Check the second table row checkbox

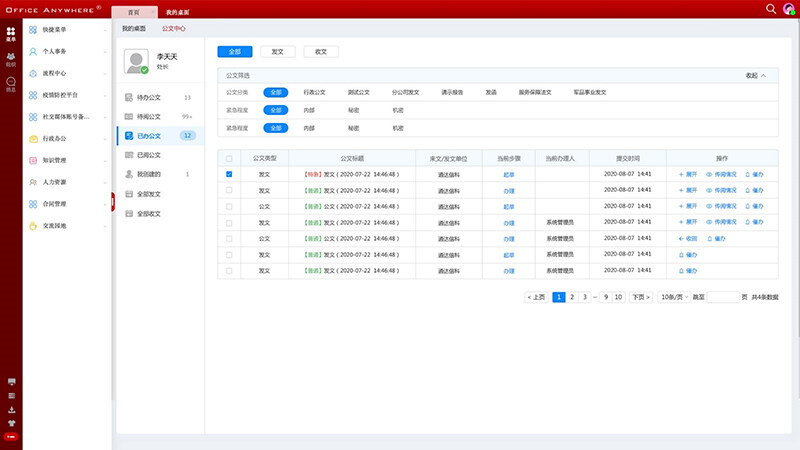click(229, 190)
